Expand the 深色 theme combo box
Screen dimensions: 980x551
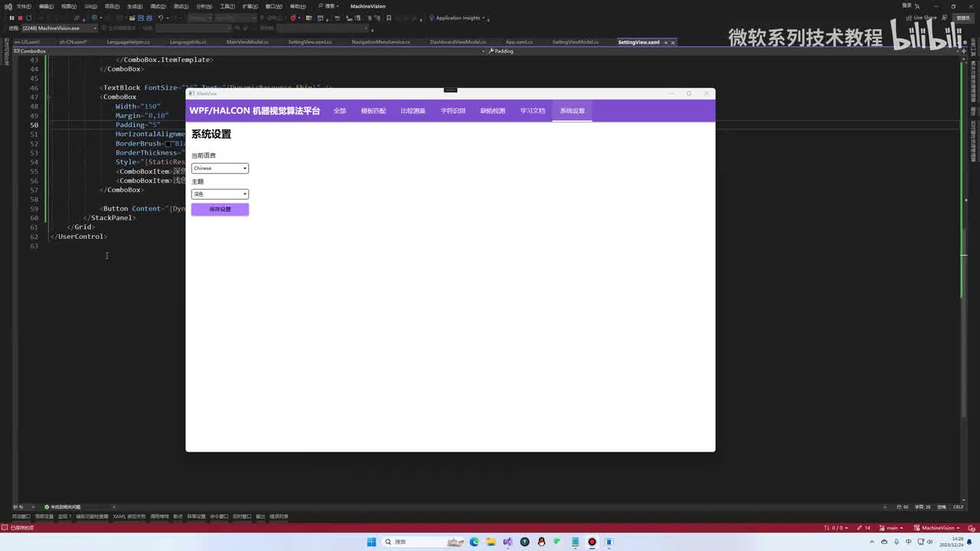220,194
